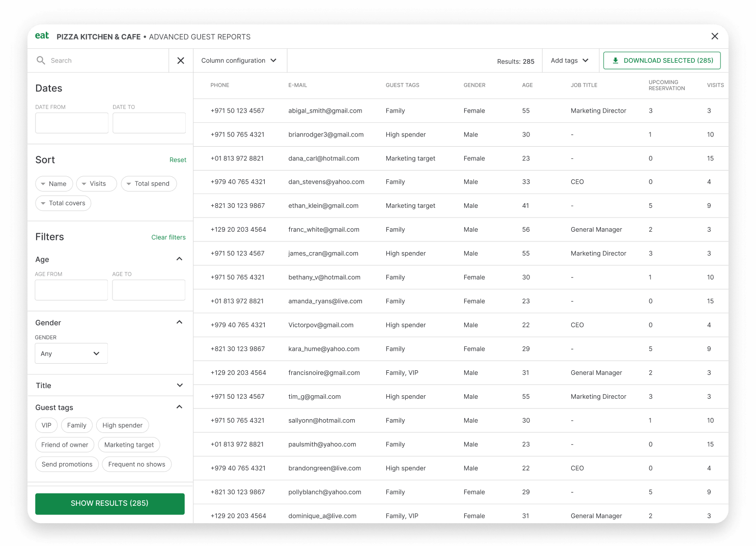This screenshot has height=546, width=756.
Task: Open the Add tag dropdown
Action: (x=570, y=60)
